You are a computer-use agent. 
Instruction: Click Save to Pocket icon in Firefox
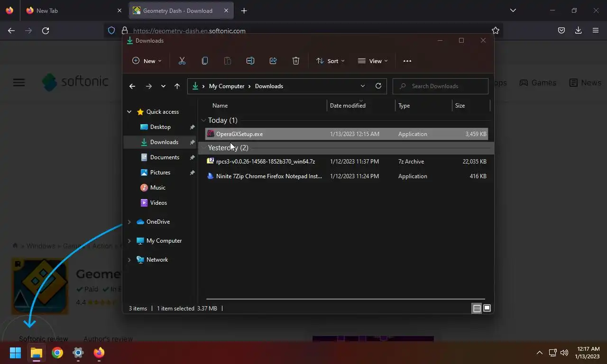point(561,30)
